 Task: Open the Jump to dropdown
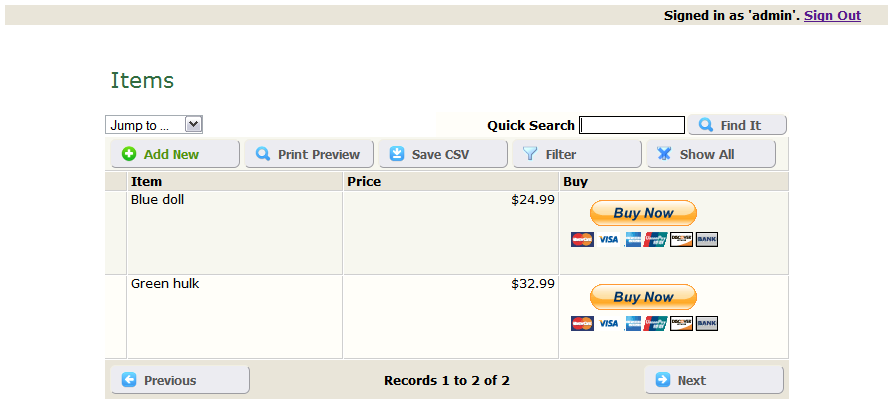tap(154, 125)
